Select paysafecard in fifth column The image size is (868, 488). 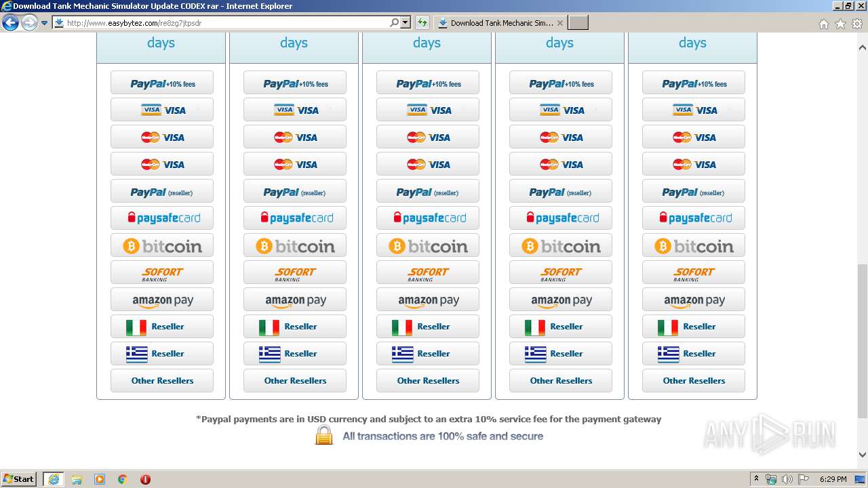click(694, 218)
